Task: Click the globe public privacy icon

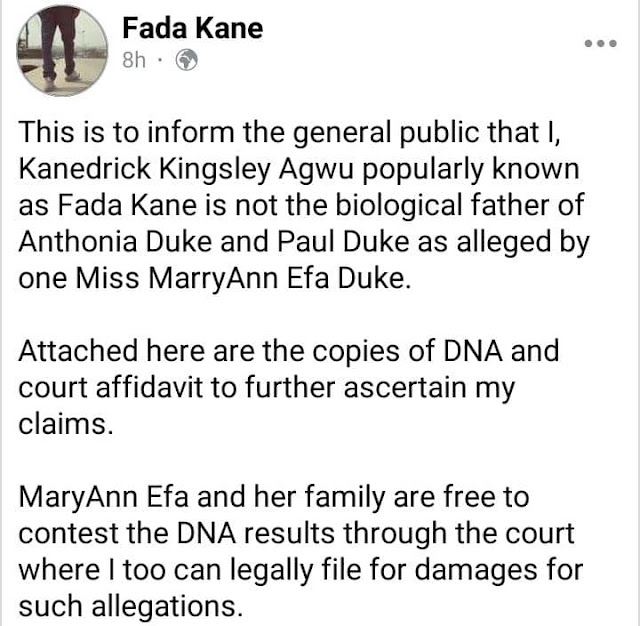Action: coord(187,60)
